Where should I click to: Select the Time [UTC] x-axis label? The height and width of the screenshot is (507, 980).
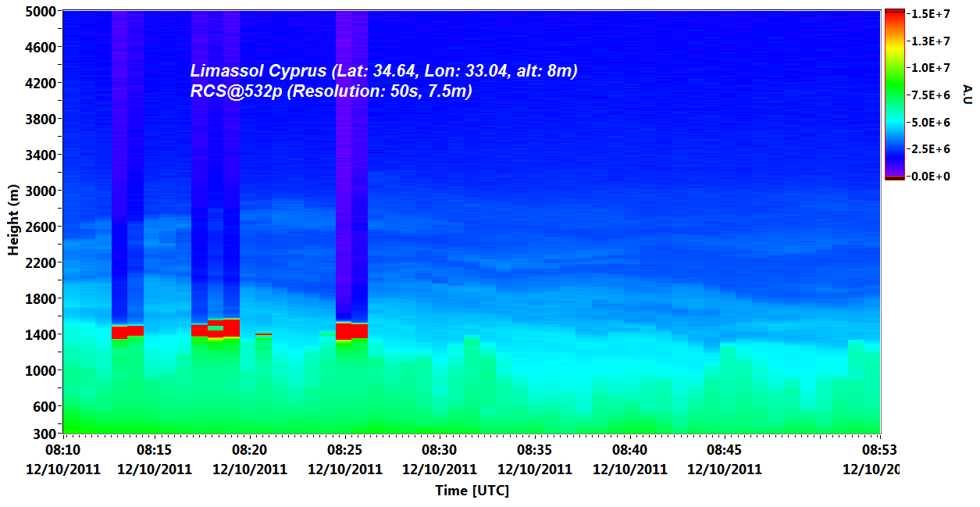472,491
